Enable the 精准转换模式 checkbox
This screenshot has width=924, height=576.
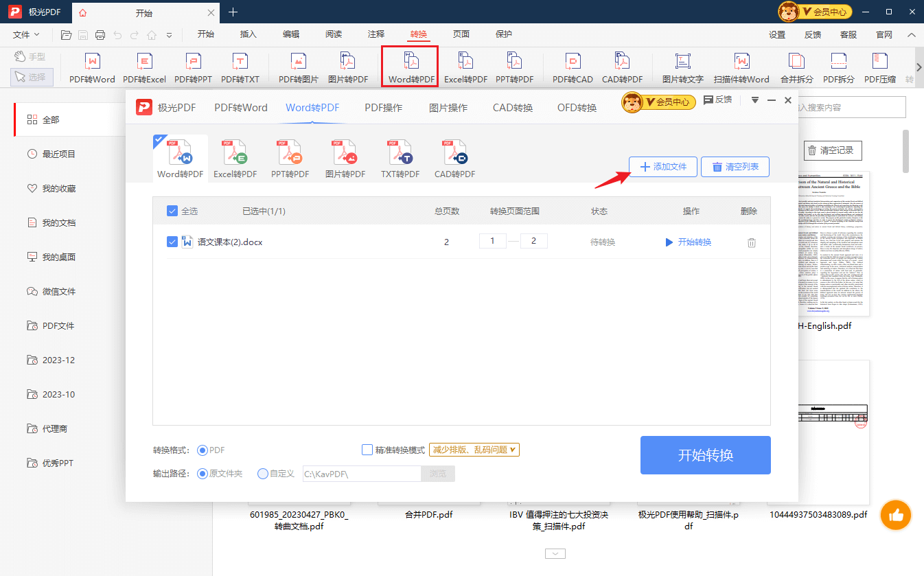click(367, 450)
